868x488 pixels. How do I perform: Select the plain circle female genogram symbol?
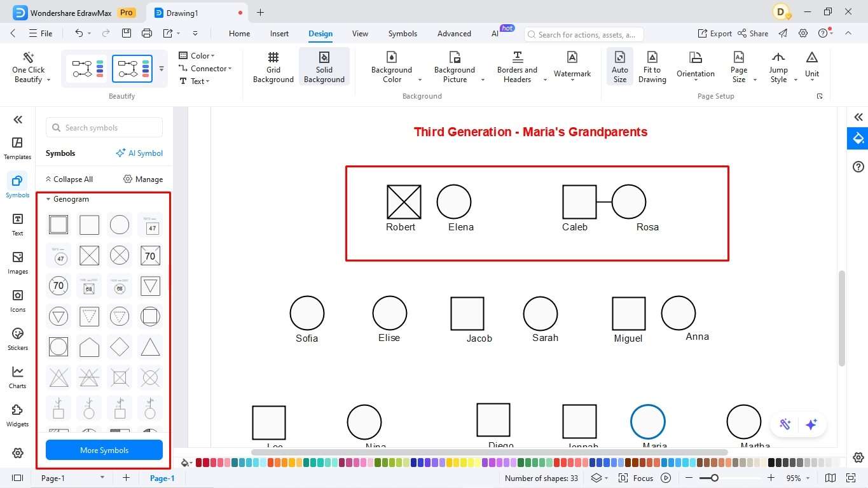click(x=120, y=225)
